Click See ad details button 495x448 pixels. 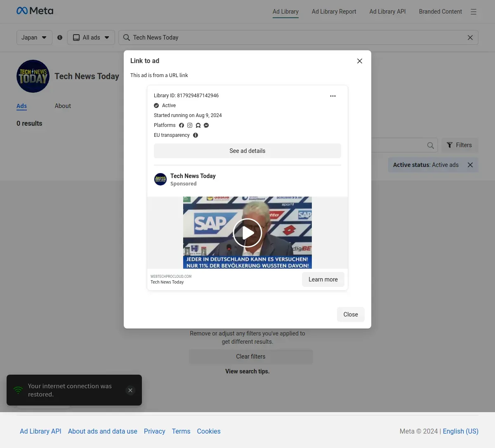247,151
